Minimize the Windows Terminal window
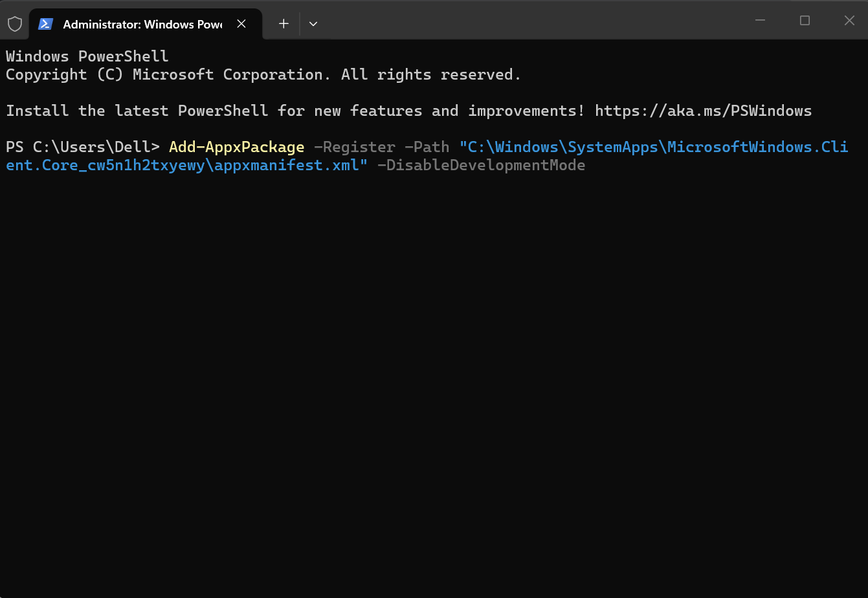Screen dimensions: 868x598 click(x=761, y=21)
